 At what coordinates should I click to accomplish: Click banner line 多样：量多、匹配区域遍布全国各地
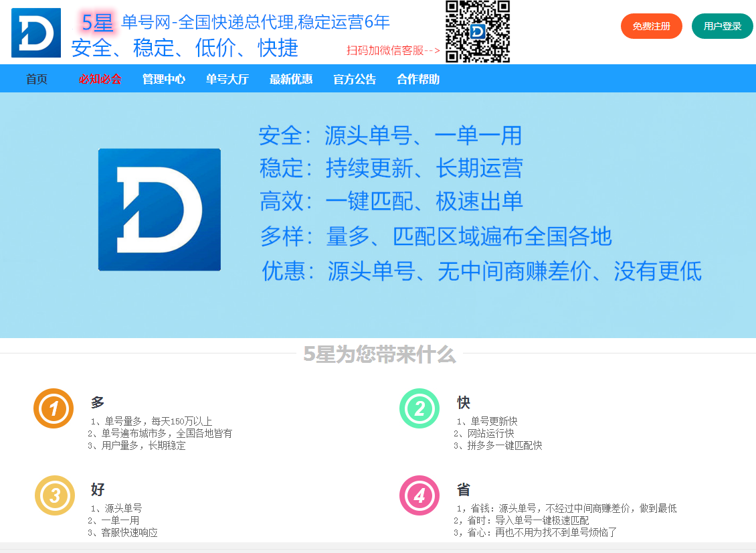coord(436,236)
